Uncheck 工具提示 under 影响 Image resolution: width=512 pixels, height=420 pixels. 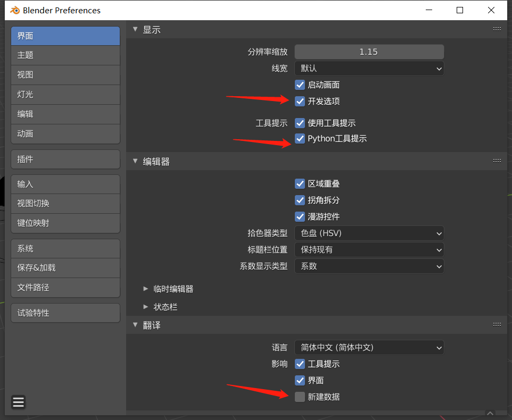click(x=300, y=364)
